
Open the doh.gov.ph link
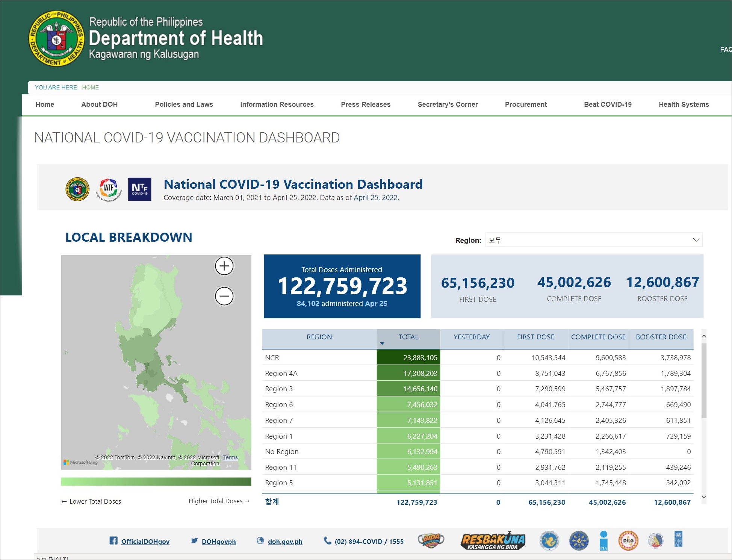pos(285,542)
